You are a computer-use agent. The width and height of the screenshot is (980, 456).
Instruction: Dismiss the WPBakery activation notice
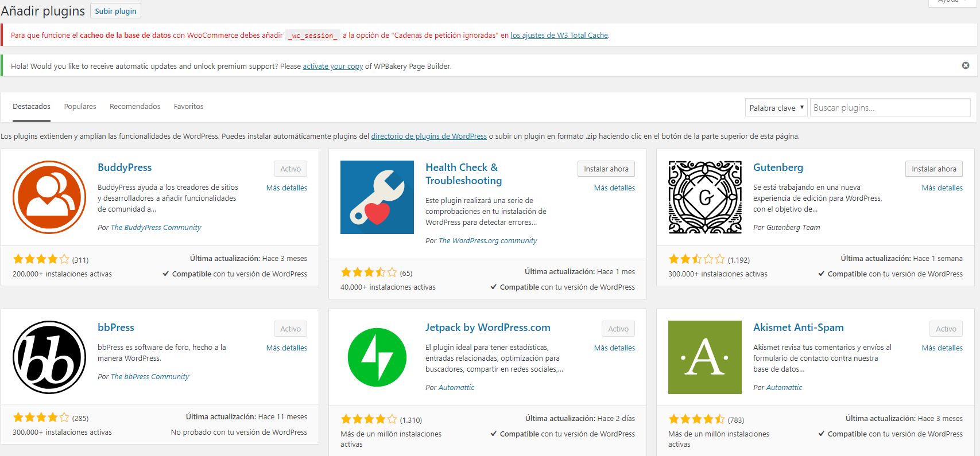965,66
